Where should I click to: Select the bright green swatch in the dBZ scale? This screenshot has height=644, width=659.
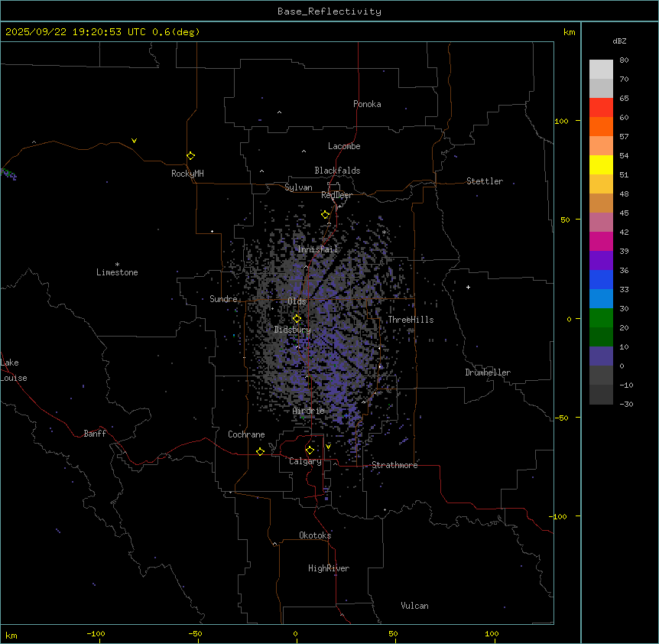[x=601, y=317]
